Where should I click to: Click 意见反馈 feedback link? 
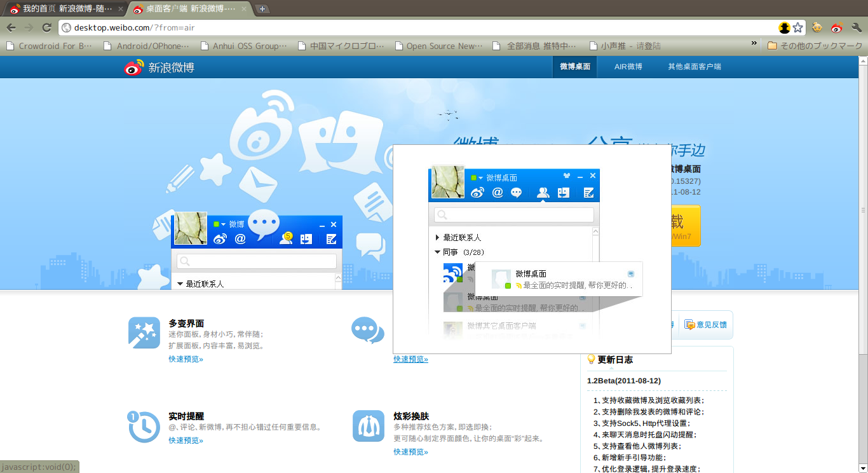pyautogui.click(x=712, y=325)
